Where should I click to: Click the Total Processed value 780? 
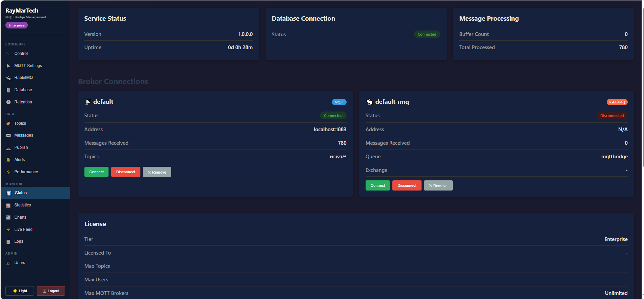(623, 47)
